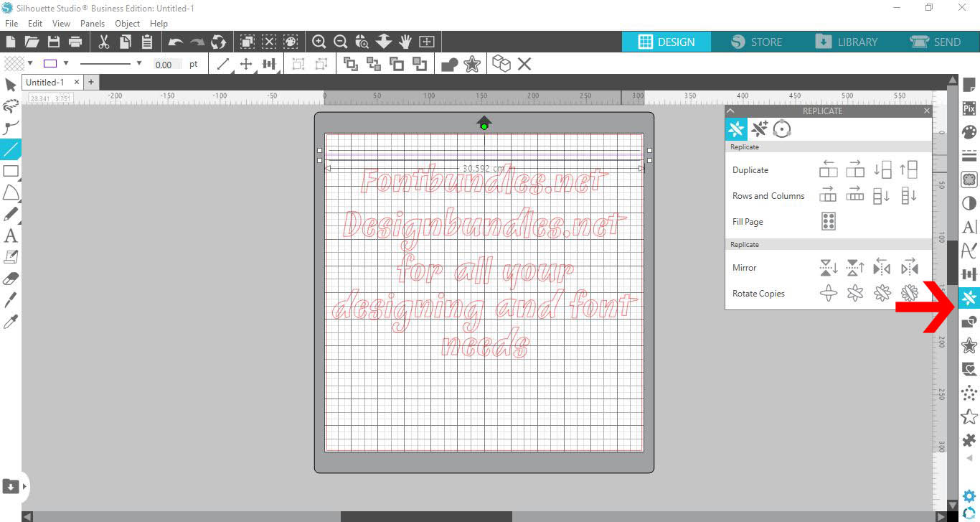The width and height of the screenshot is (980, 522).
Task: Click the Replicate panel icon in right sidebar
Action: (969, 298)
